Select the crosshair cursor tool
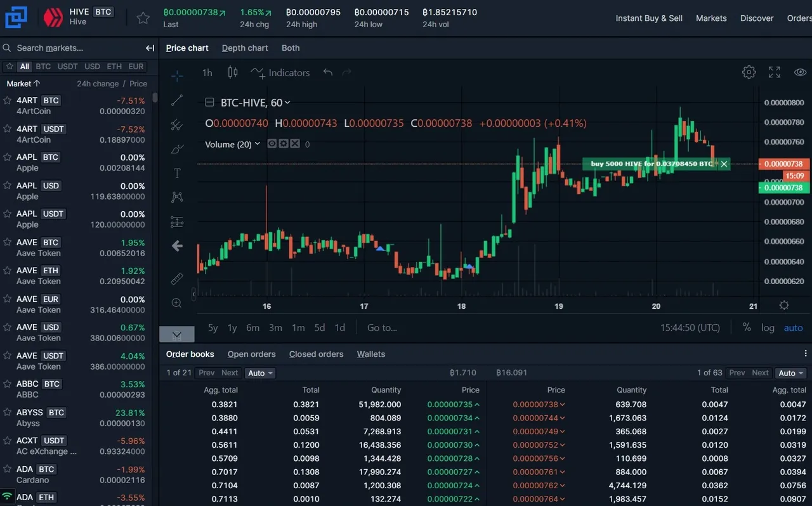Screen dimensions: 812x506 tap(177, 76)
